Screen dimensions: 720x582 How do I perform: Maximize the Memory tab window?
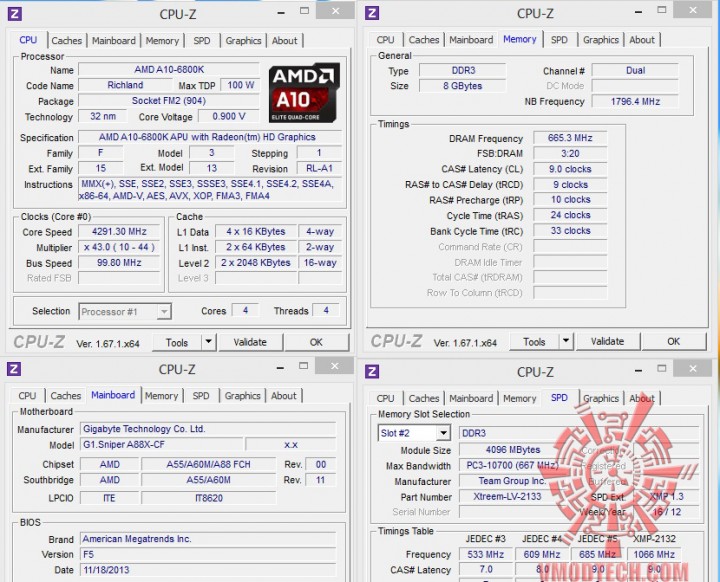(661, 10)
